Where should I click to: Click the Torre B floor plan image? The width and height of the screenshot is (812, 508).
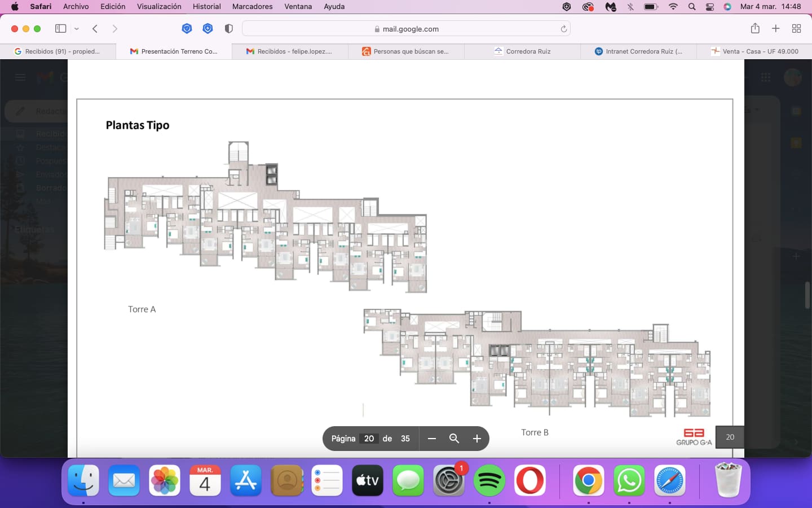coord(537,364)
